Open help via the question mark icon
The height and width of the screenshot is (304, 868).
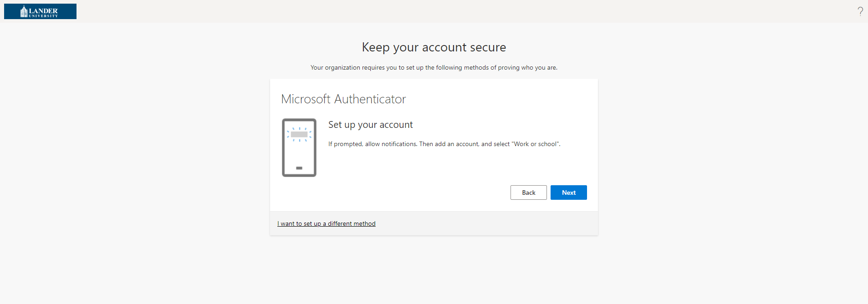tap(860, 11)
